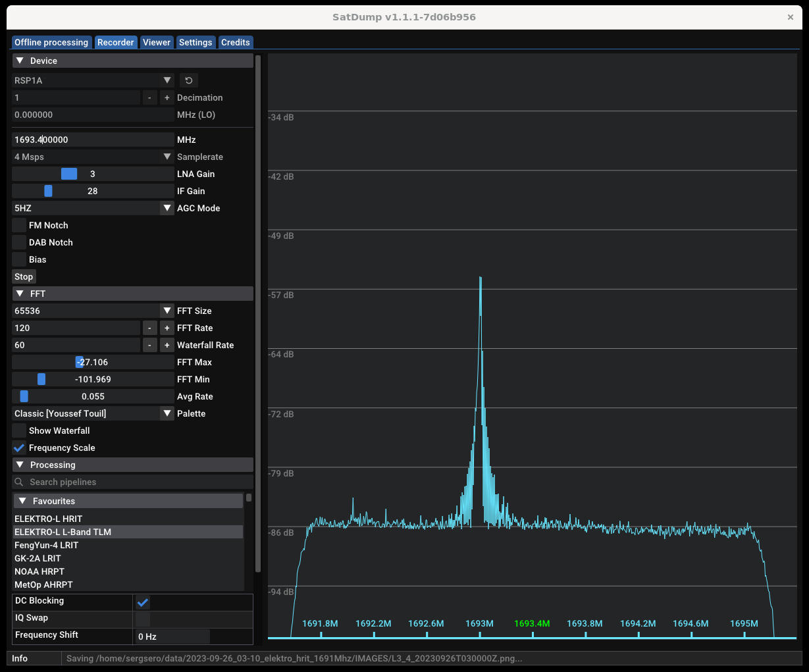
Task: Switch to the Viewer tab
Action: [157, 41]
